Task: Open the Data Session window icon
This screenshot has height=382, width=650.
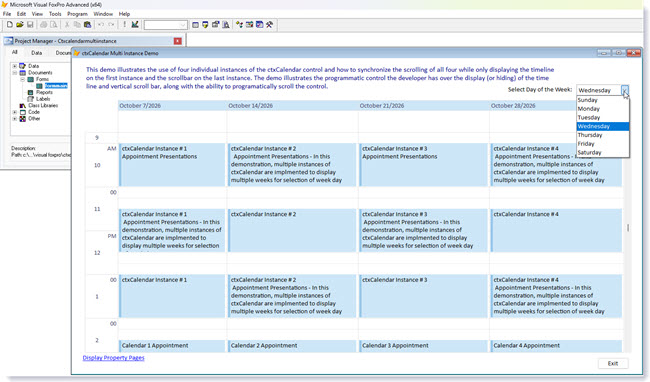Action: pos(205,25)
